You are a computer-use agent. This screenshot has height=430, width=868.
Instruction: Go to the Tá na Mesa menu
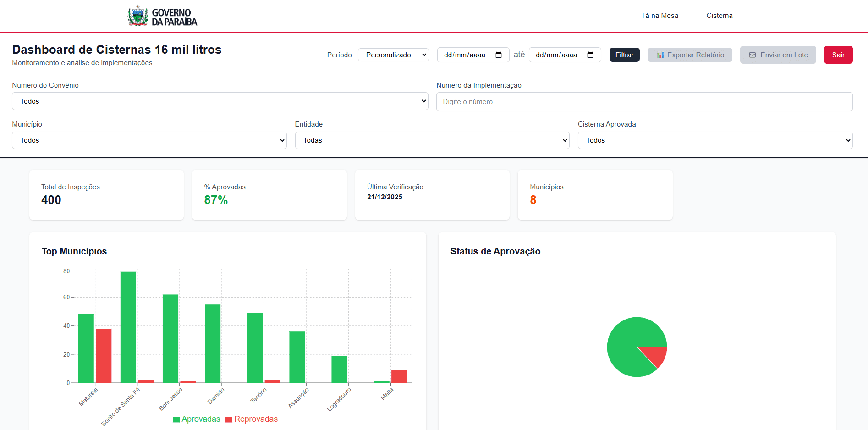(659, 16)
